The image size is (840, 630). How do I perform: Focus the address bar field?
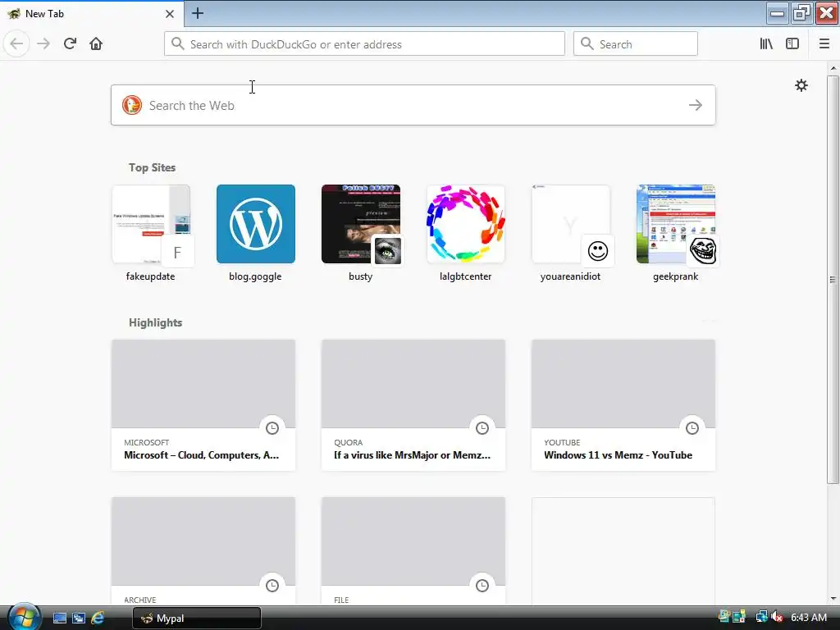tap(364, 44)
